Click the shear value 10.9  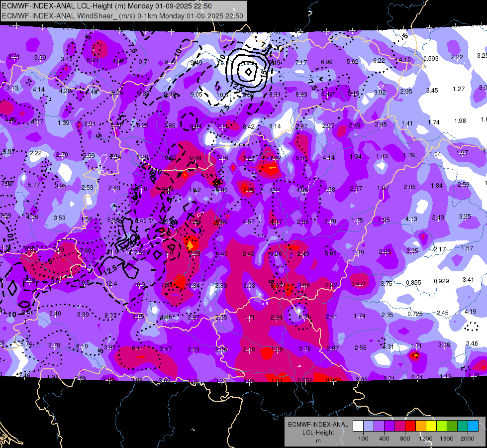click(139, 284)
